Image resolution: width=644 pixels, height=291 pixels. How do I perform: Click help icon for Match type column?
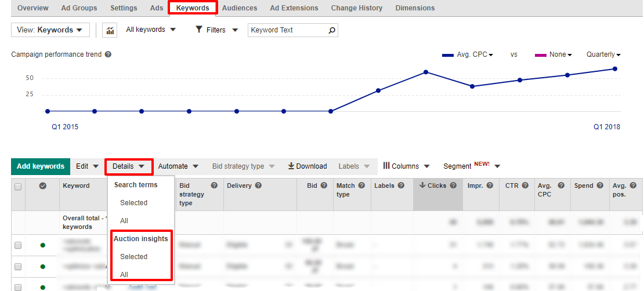point(361,185)
